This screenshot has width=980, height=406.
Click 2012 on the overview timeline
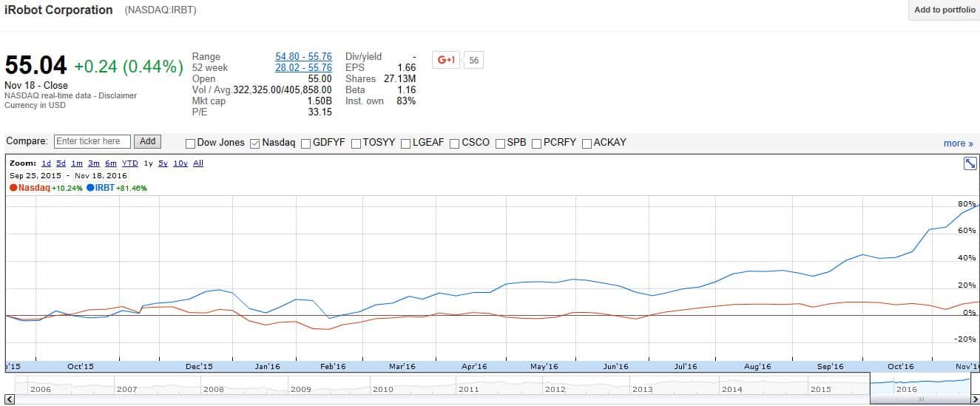[x=555, y=389]
